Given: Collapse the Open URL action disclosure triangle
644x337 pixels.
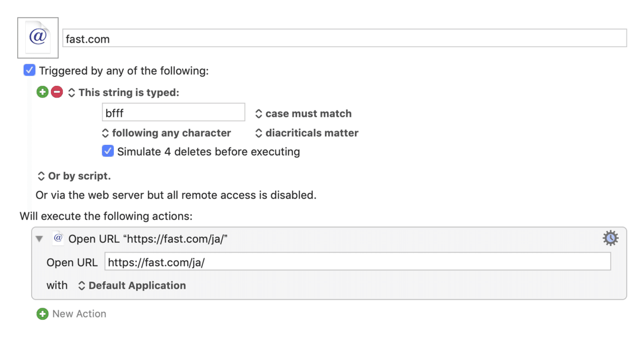Looking at the screenshot, I should [x=40, y=239].
